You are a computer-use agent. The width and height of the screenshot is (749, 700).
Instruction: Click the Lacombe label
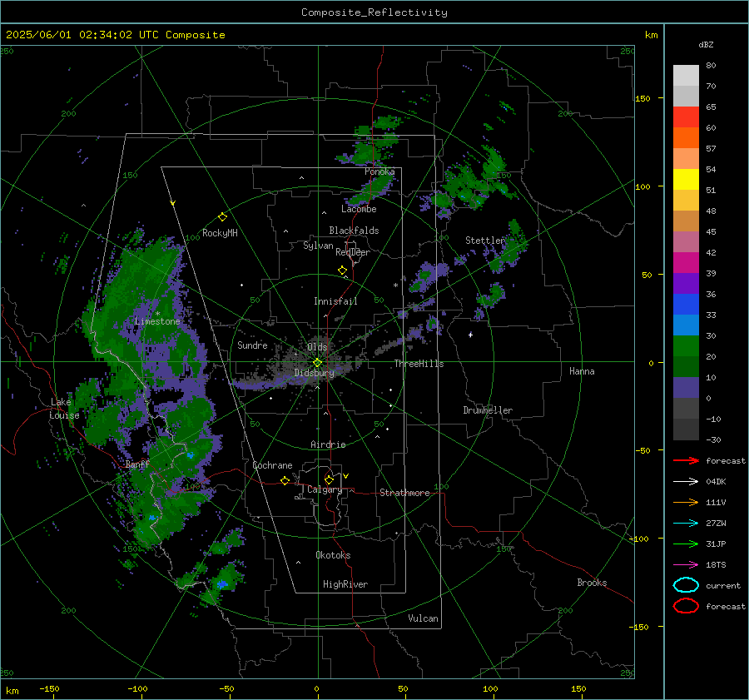click(359, 209)
